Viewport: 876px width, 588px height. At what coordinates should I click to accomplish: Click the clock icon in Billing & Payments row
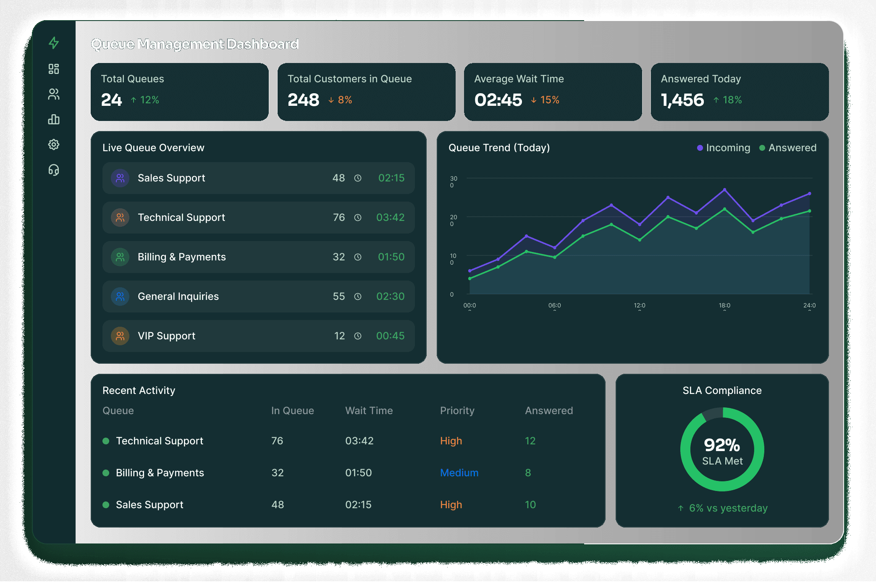(358, 257)
